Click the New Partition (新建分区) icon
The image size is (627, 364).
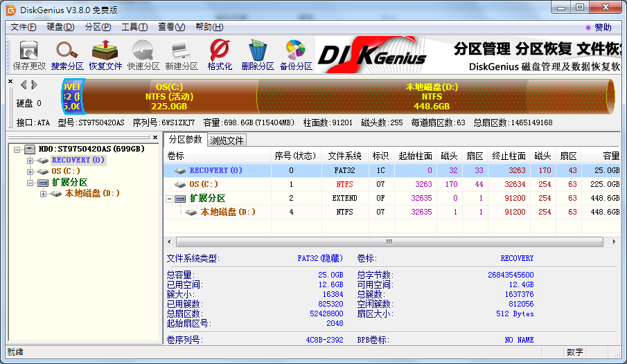tap(182, 55)
